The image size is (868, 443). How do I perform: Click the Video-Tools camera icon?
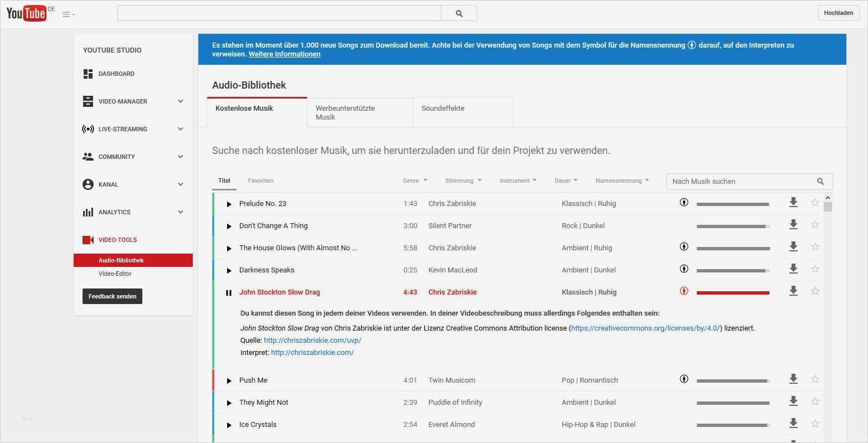(88, 240)
